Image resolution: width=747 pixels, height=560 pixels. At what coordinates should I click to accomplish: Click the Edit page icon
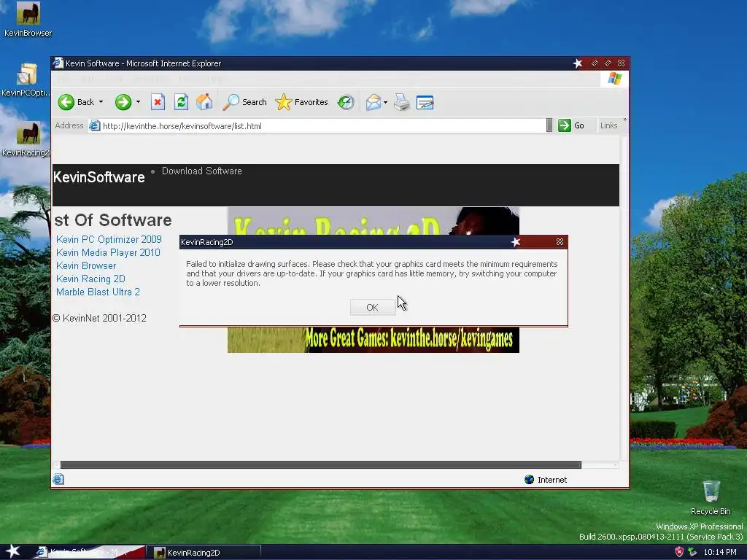click(x=425, y=102)
